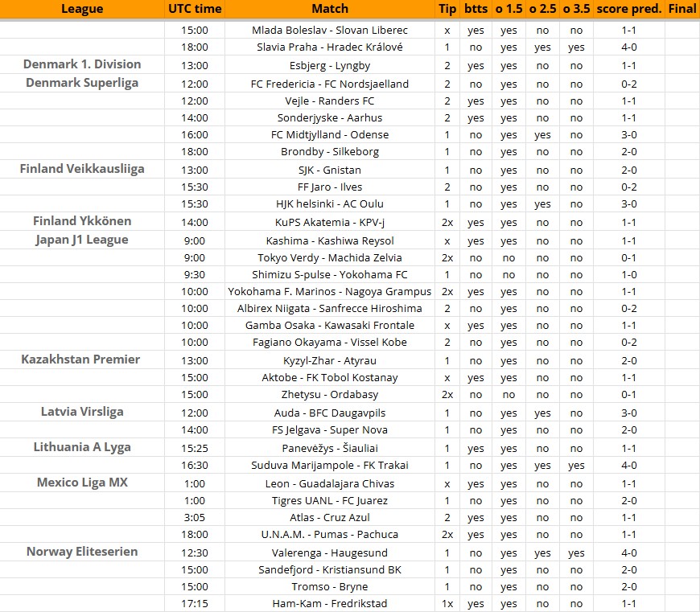Click the Fagiano Okayama - Vissel Kobe match
The height and width of the screenshot is (612, 700).
tap(330, 343)
